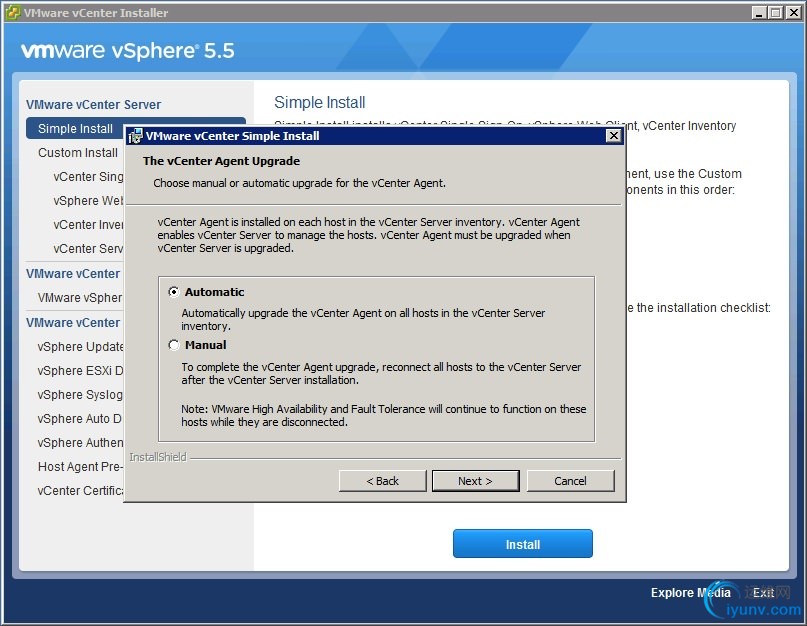Click the Next button in the dialog

(x=476, y=481)
